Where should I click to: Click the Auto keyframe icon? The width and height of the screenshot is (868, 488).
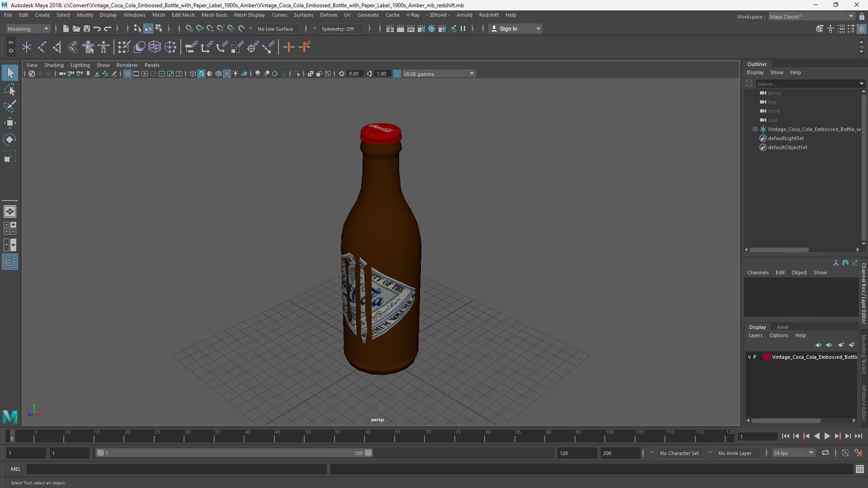tap(845, 453)
